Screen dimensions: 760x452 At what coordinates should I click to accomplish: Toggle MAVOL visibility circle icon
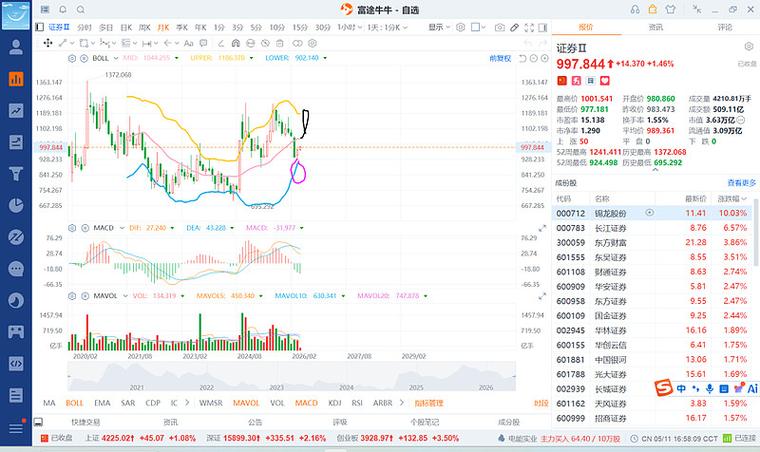coord(85,296)
